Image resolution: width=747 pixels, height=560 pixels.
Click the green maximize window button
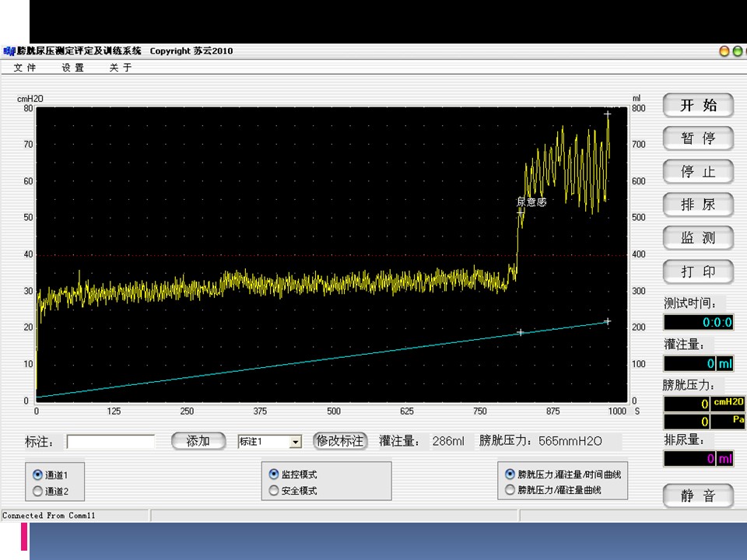(738, 51)
